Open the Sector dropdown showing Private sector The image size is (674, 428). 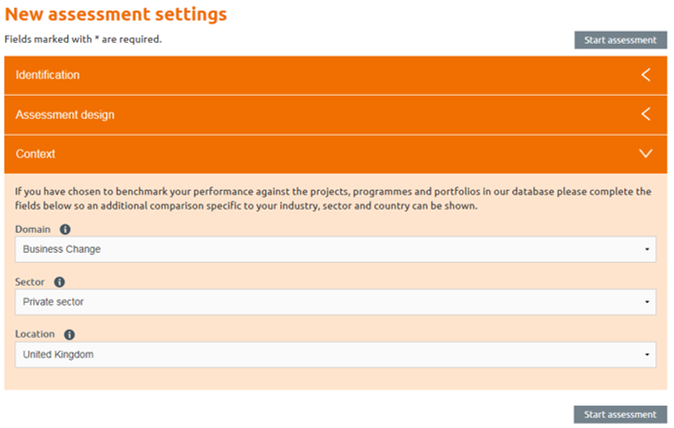pyautogui.click(x=335, y=302)
